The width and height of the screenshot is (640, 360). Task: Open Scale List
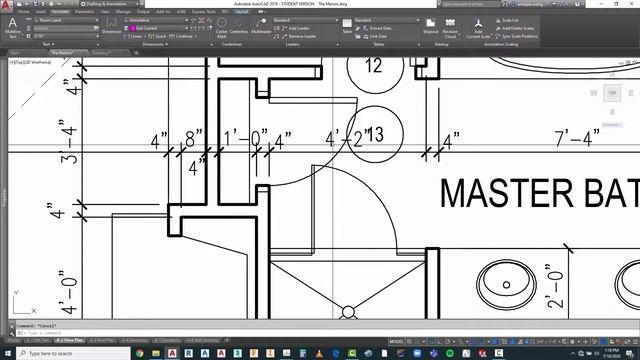coord(507,20)
